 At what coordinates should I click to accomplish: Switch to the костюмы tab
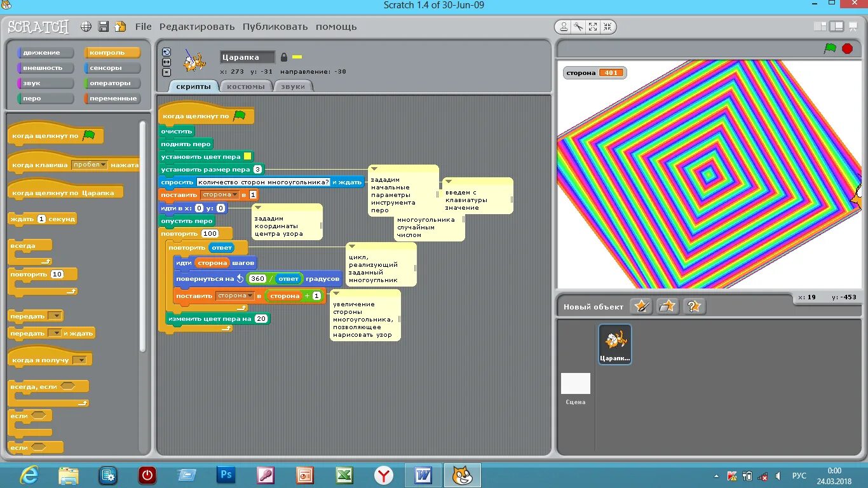pos(246,86)
